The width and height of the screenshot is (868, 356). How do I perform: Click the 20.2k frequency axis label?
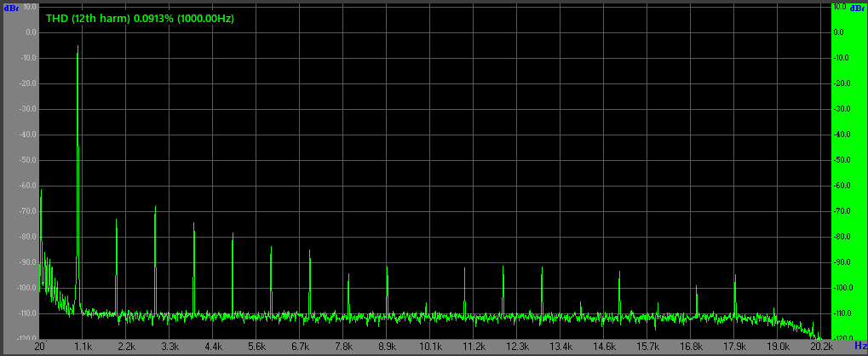point(821,347)
